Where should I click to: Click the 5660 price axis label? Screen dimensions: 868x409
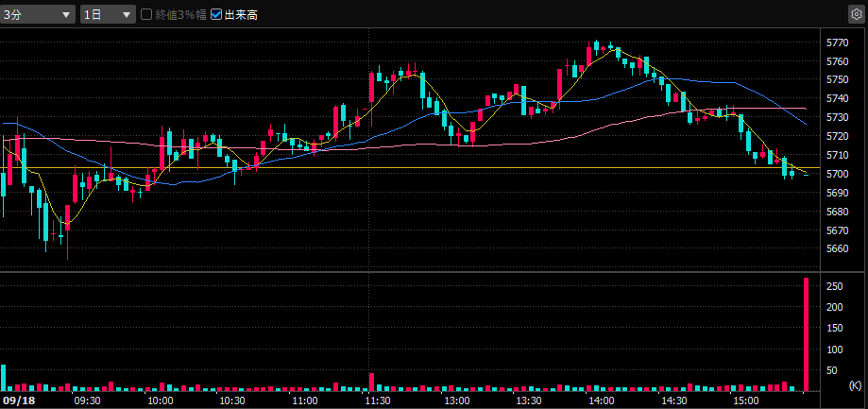point(836,249)
